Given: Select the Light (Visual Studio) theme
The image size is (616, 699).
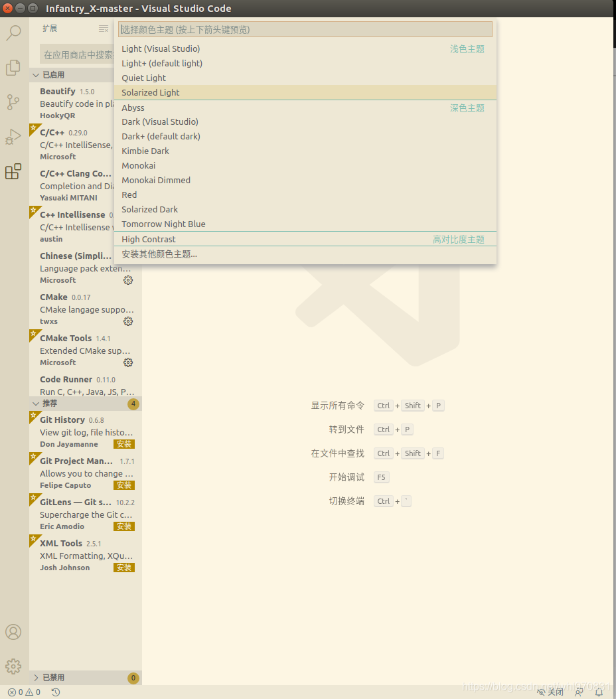Looking at the screenshot, I should [x=305, y=48].
